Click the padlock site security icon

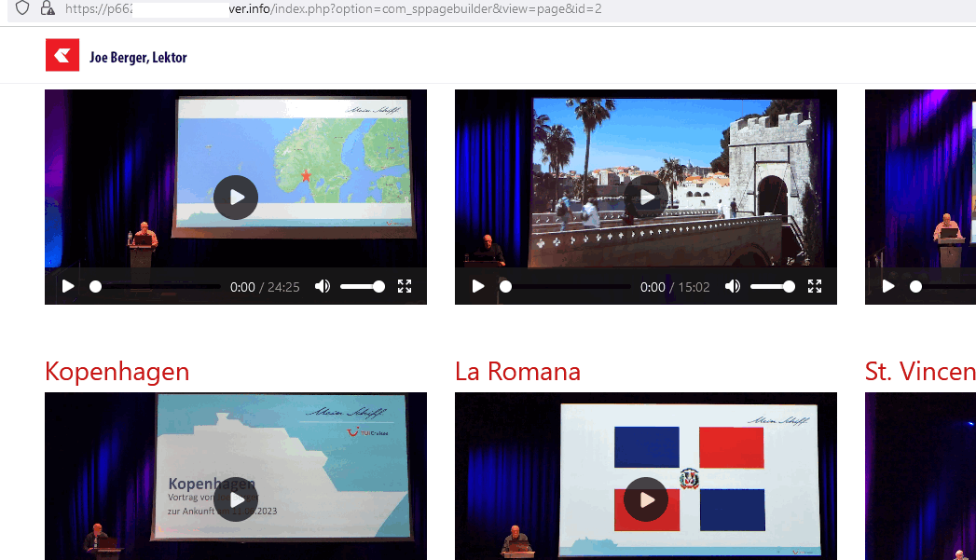tap(48, 8)
